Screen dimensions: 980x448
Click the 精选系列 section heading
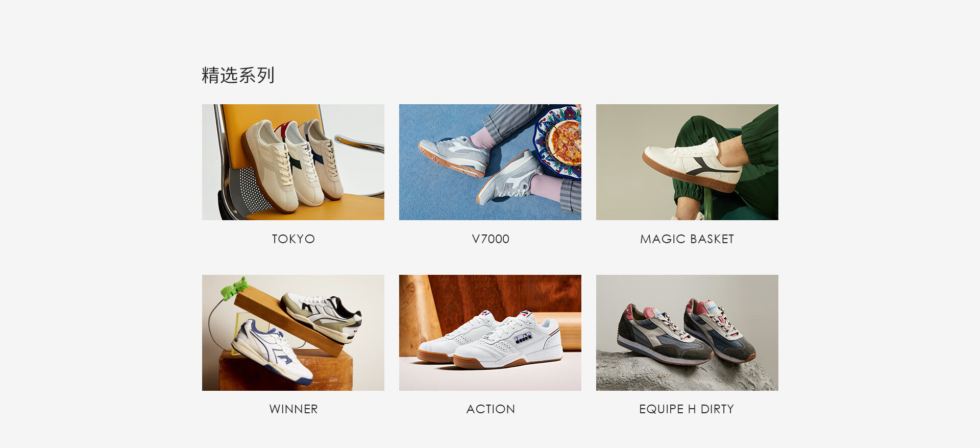pos(238,75)
